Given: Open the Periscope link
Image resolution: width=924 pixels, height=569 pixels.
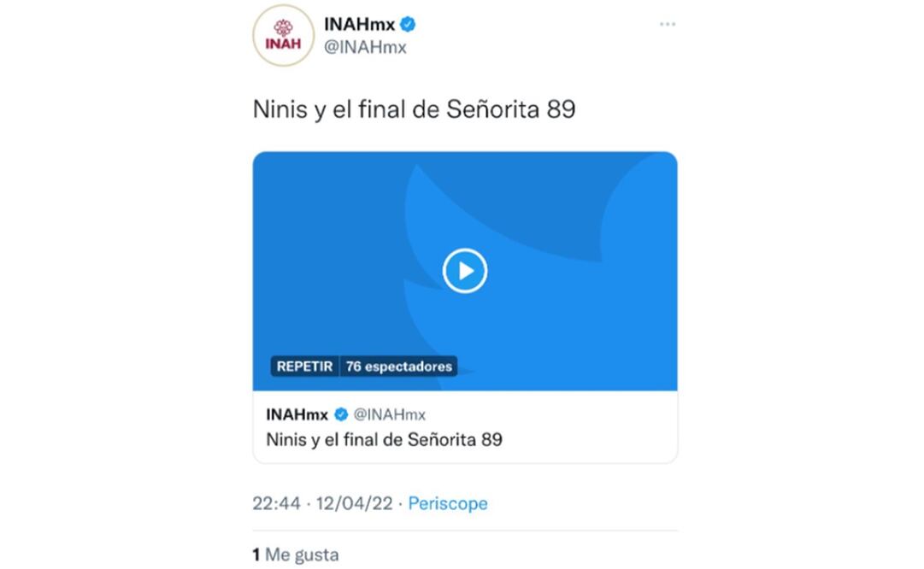Looking at the screenshot, I should click(448, 503).
